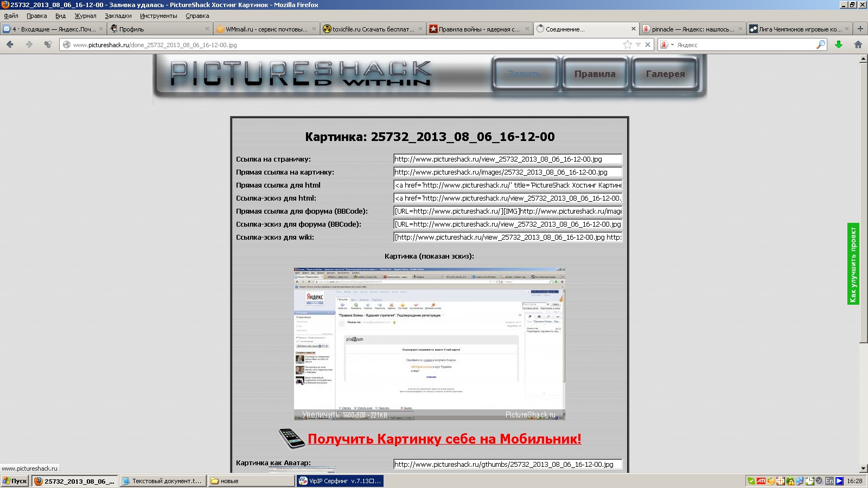
Task: Select the Прямая ссылка для форума BBCode field
Action: tap(507, 211)
